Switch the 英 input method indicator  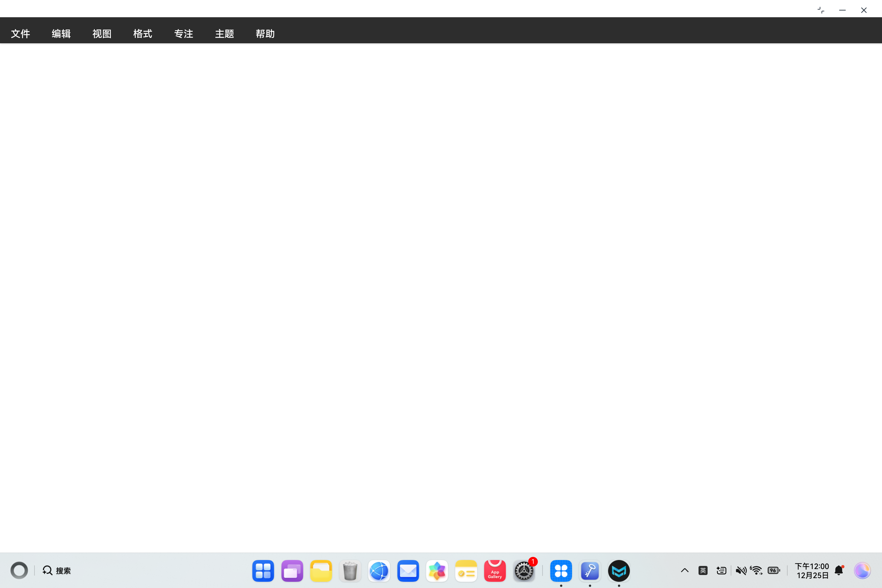pyautogui.click(x=703, y=570)
